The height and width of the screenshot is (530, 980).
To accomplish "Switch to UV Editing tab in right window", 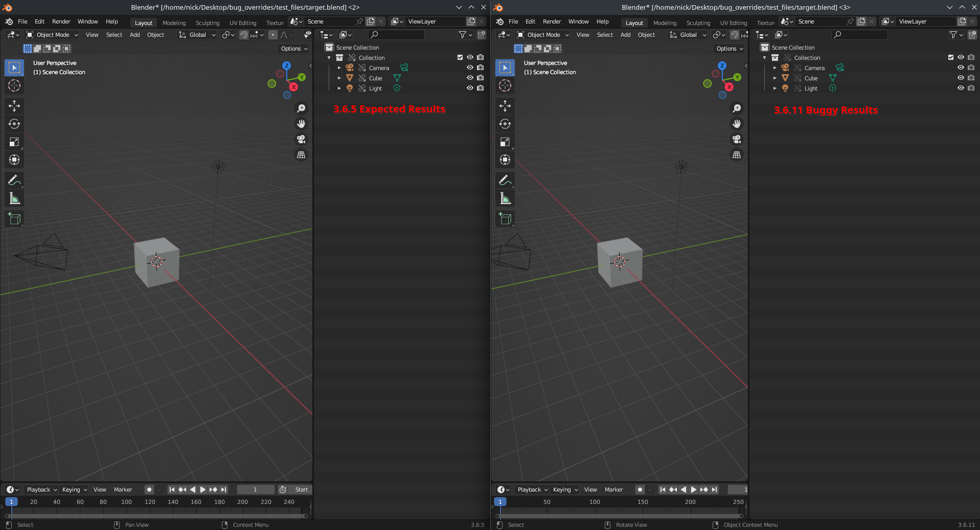I will click(x=734, y=23).
